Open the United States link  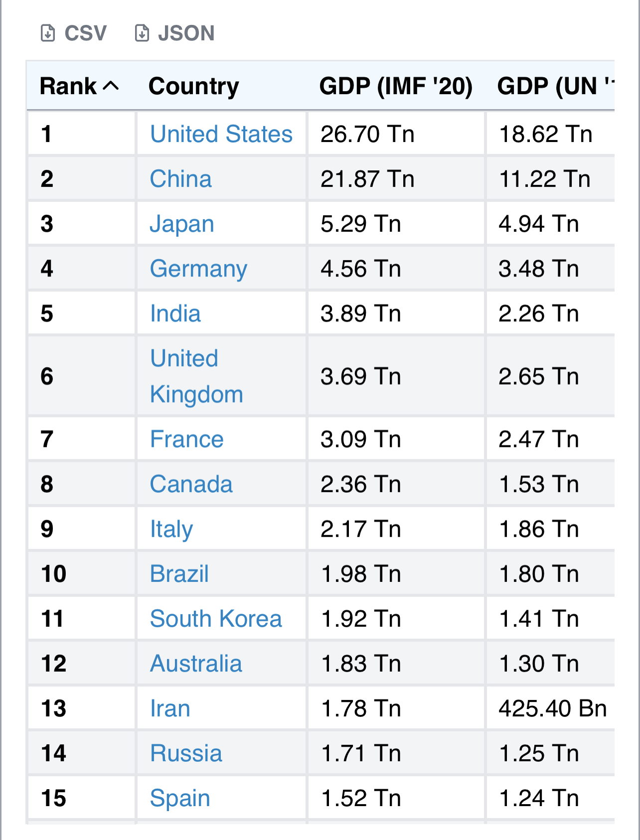221,134
